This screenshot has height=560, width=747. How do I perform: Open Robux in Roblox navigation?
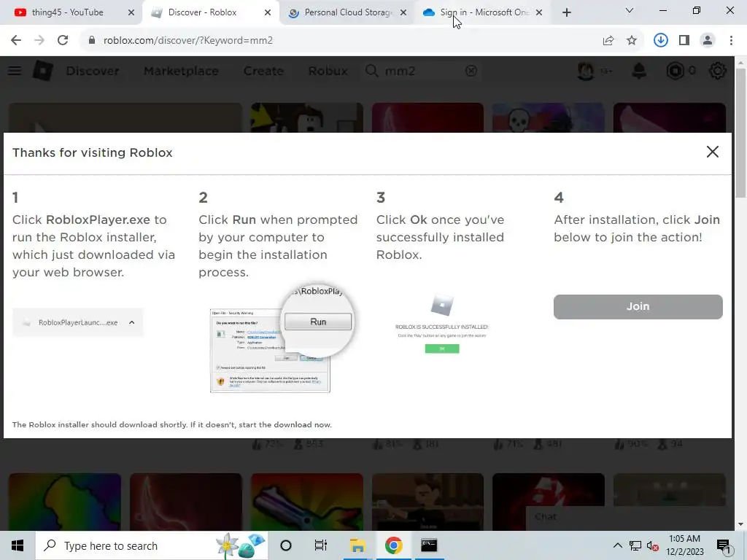(328, 71)
